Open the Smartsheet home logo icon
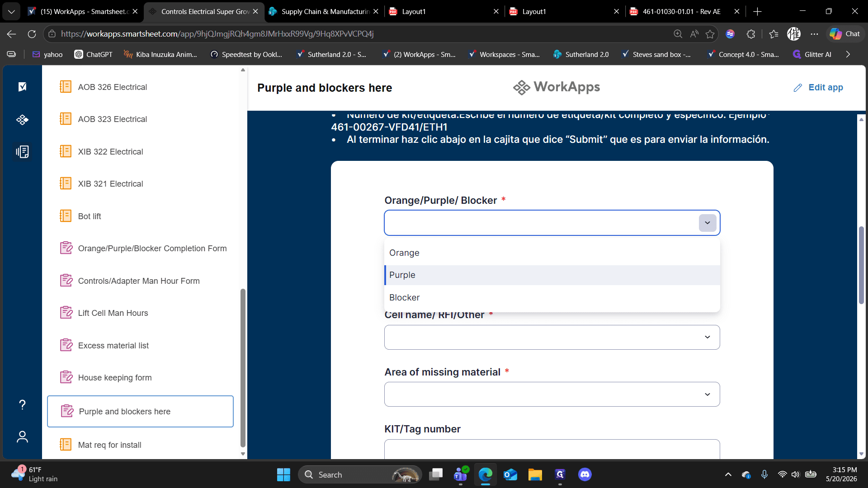The height and width of the screenshot is (488, 868). point(22,87)
